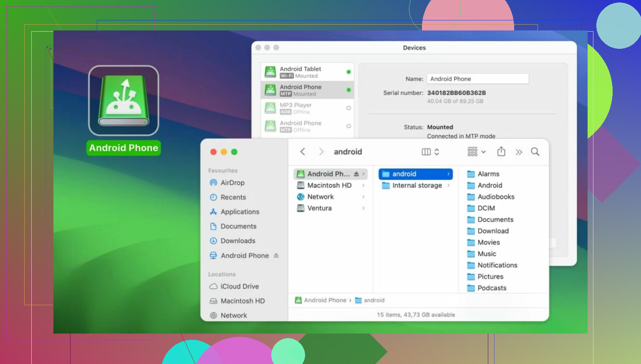Select Android Tablet in Devices list
The image size is (641, 364).
tap(307, 72)
